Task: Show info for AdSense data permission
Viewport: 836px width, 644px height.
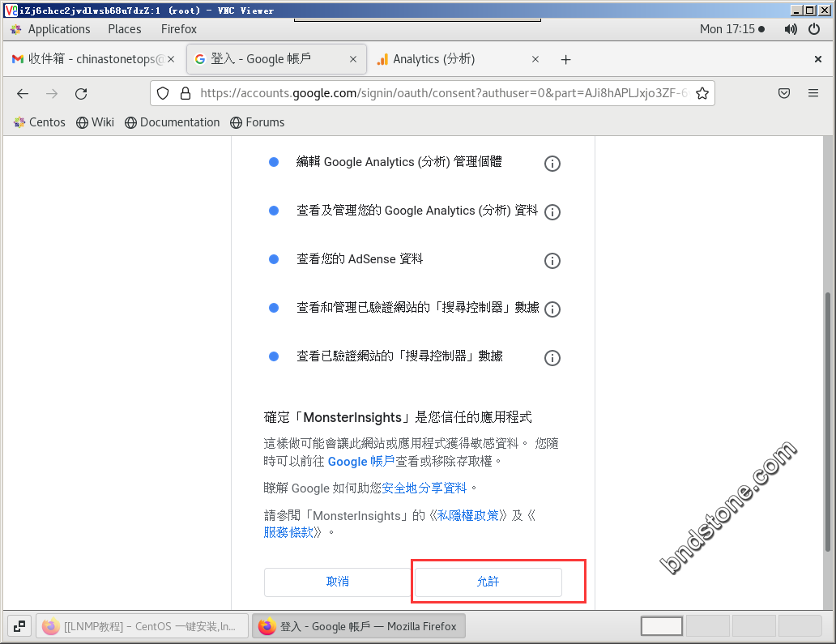Action: [552, 261]
